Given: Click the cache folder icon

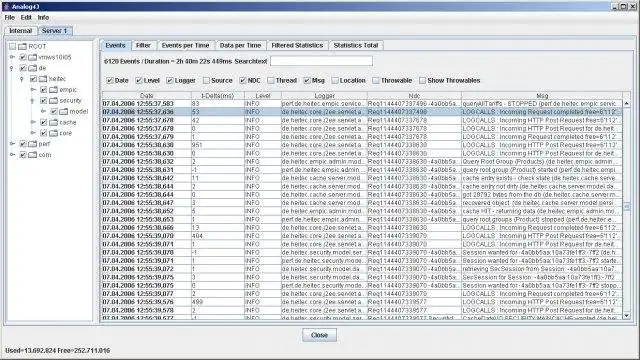Looking at the screenshot, I should tap(53, 122).
